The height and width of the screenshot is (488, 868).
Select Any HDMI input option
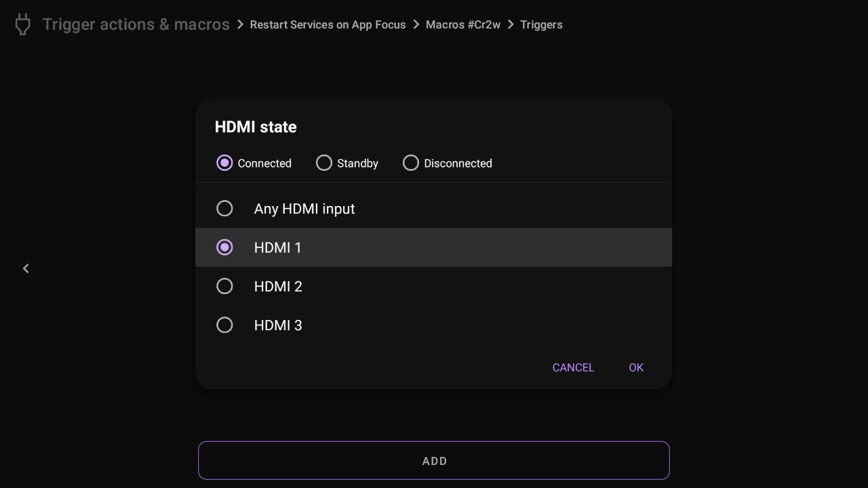(224, 209)
